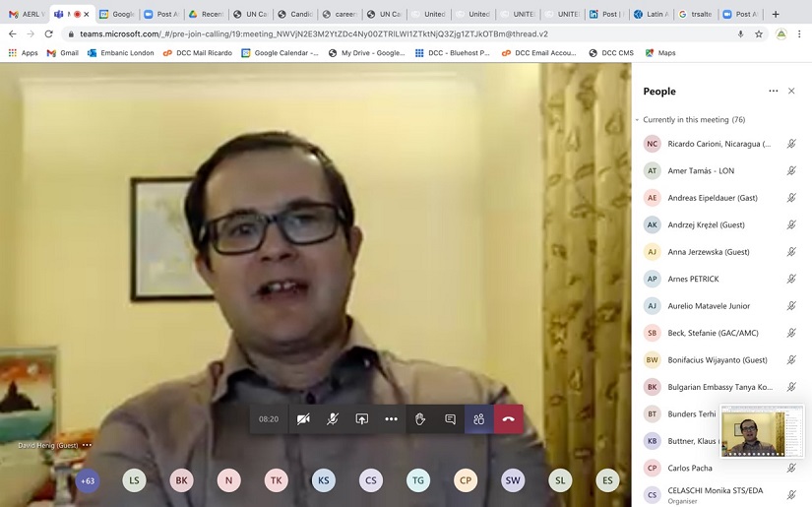
Task: Raise your hand in meeting
Action: coord(420,419)
